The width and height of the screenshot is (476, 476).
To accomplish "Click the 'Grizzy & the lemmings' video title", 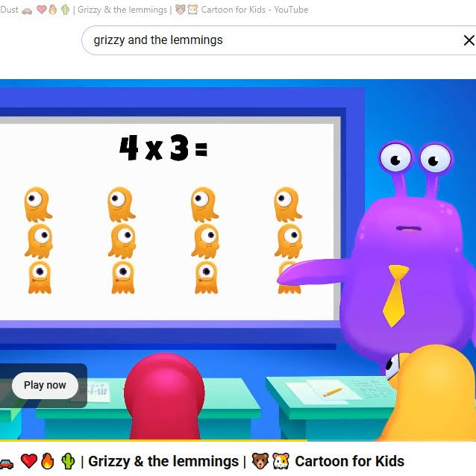I will tap(160, 461).
